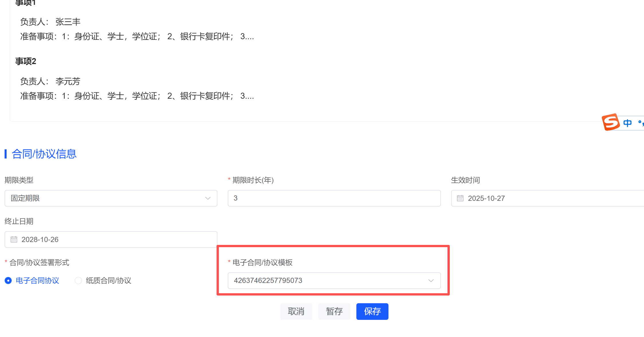Toggle the Chinese 中 input mode indicator
Viewport: 644px width, 337px height.
(627, 123)
